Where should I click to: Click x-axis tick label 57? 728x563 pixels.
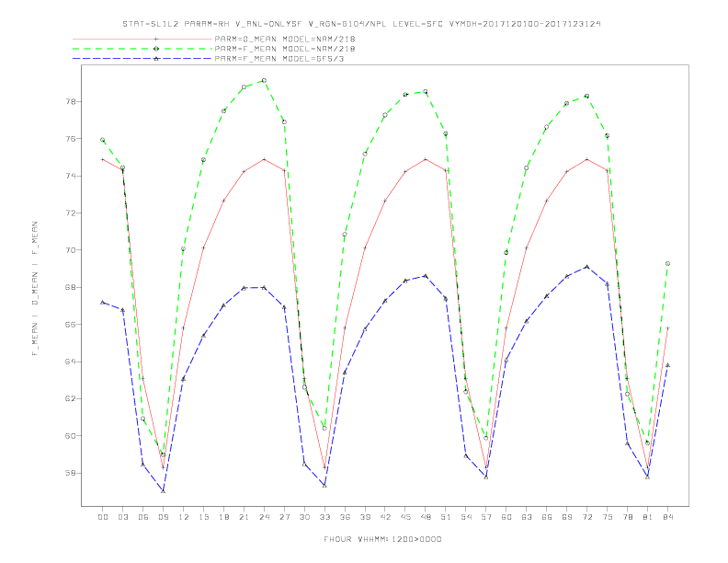486,517
